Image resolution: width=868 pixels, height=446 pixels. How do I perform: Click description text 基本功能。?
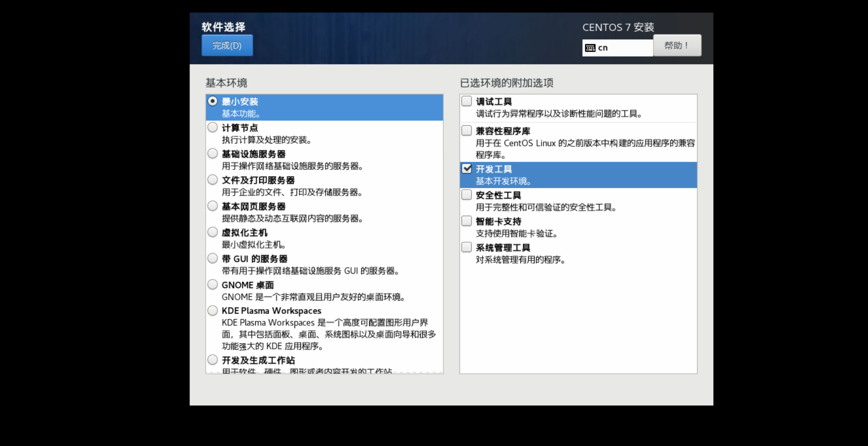[241, 114]
